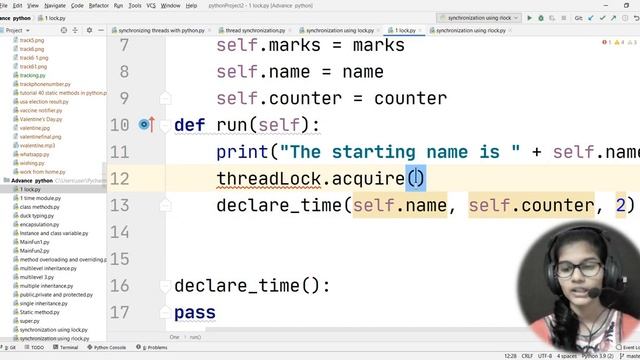Image resolution: width=640 pixels, height=360 pixels.
Task: Open the Navigate menu
Action: click(x=55, y=6)
